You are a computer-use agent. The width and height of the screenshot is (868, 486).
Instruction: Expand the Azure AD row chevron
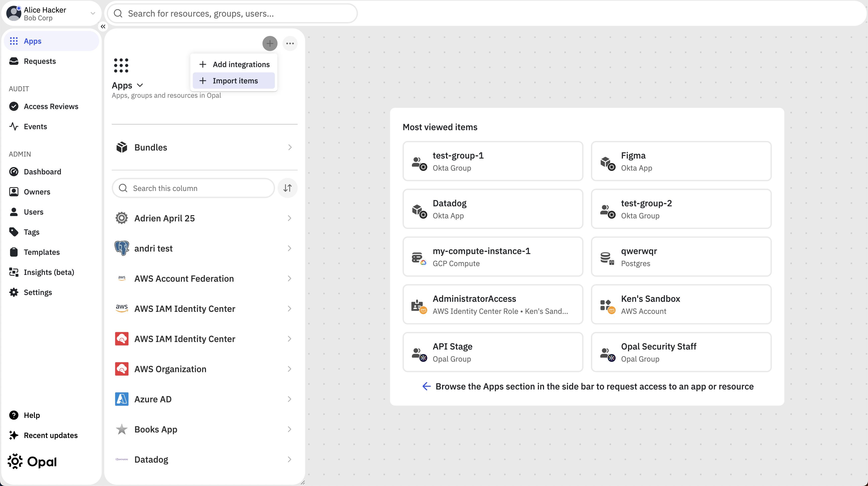289,399
